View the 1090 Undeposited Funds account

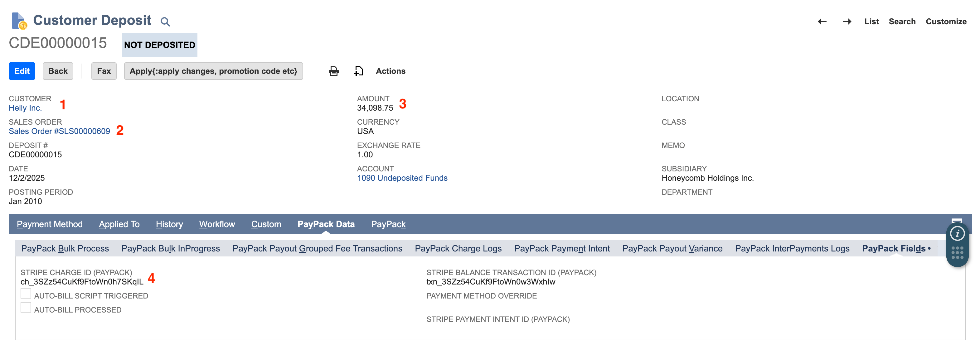[402, 178]
